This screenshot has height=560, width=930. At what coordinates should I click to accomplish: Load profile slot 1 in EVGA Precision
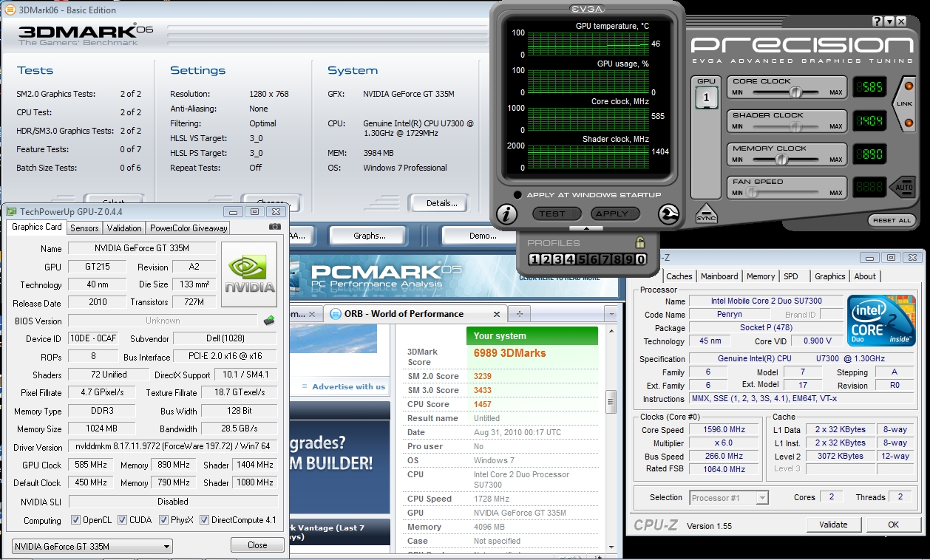tap(535, 259)
